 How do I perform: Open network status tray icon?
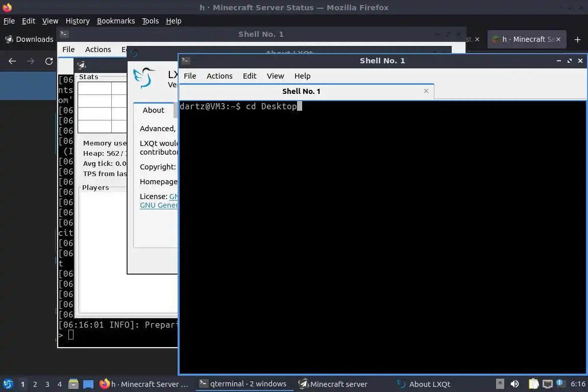pos(548,384)
